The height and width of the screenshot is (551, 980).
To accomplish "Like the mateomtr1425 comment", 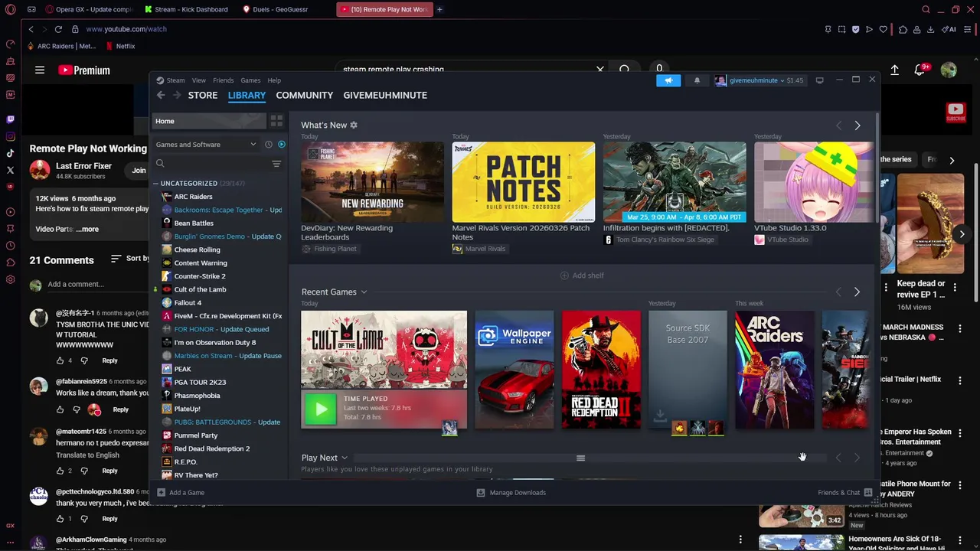I will pos(60,471).
